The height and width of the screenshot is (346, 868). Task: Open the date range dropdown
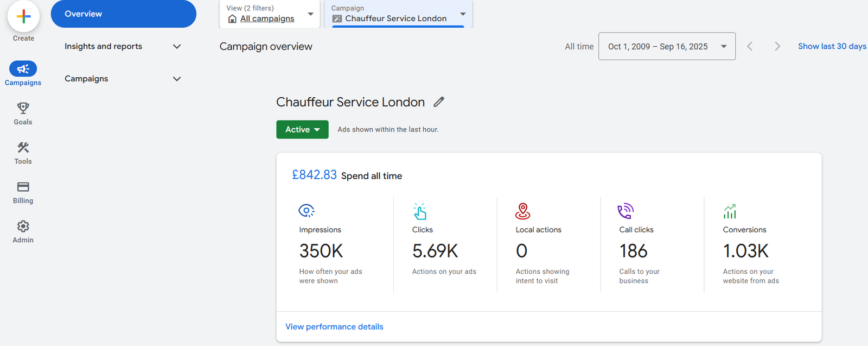click(x=667, y=46)
